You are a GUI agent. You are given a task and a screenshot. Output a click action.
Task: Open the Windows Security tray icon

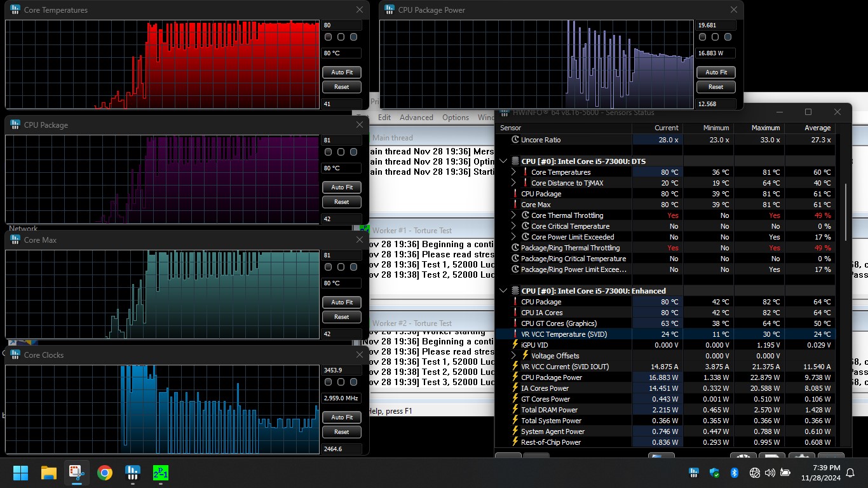click(714, 473)
